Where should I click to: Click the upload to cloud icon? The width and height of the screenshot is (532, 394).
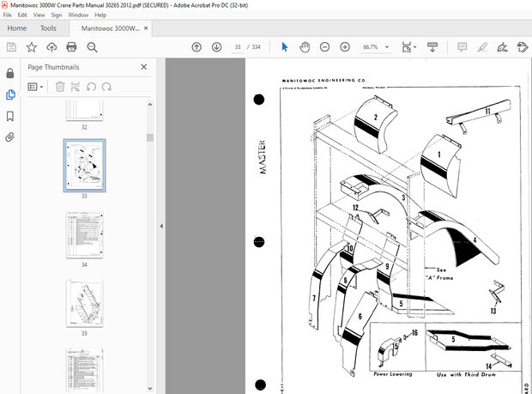(x=51, y=47)
